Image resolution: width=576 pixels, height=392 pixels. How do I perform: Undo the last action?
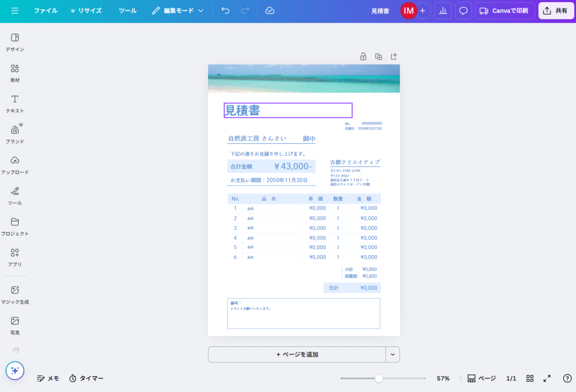click(225, 11)
